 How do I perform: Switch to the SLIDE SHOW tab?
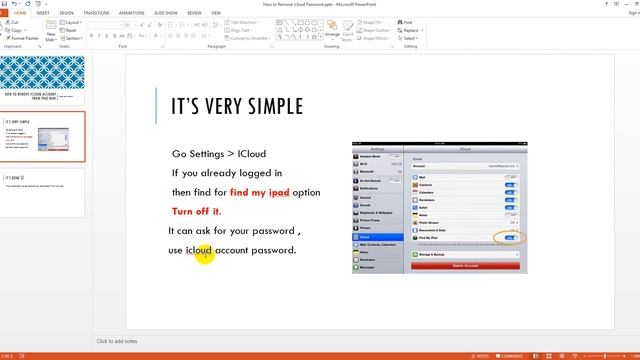coord(166,13)
